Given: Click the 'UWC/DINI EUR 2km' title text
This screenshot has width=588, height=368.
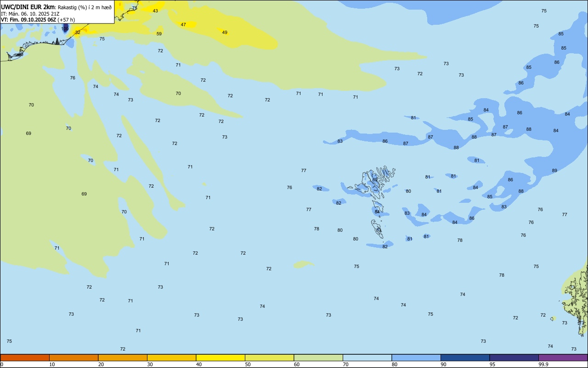Looking at the screenshot, I should coord(28,6).
